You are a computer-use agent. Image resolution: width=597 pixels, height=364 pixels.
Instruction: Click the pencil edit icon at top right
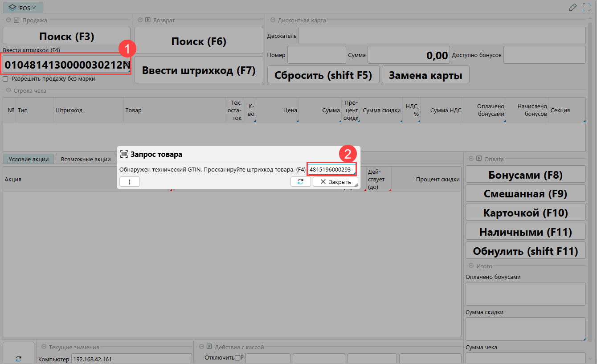573,7
